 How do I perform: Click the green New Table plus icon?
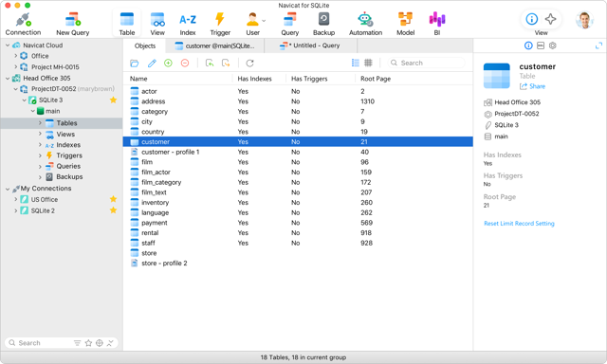tap(168, 64)
